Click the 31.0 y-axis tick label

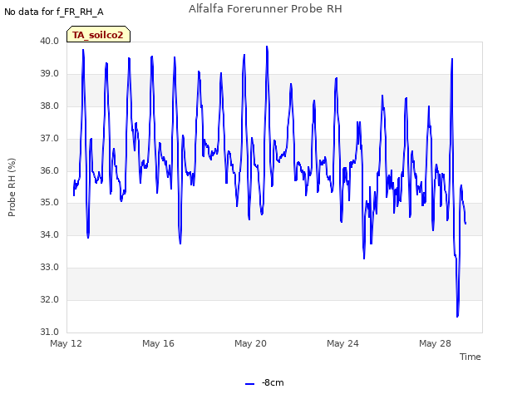click(50, 332)
